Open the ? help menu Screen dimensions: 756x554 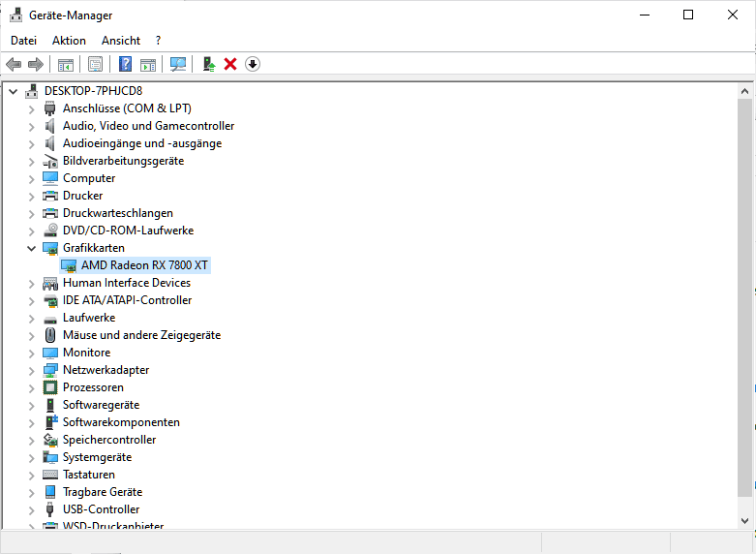tap(158, 41)
